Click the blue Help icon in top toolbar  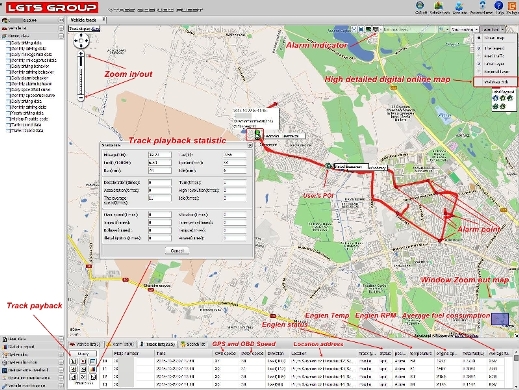499,6
